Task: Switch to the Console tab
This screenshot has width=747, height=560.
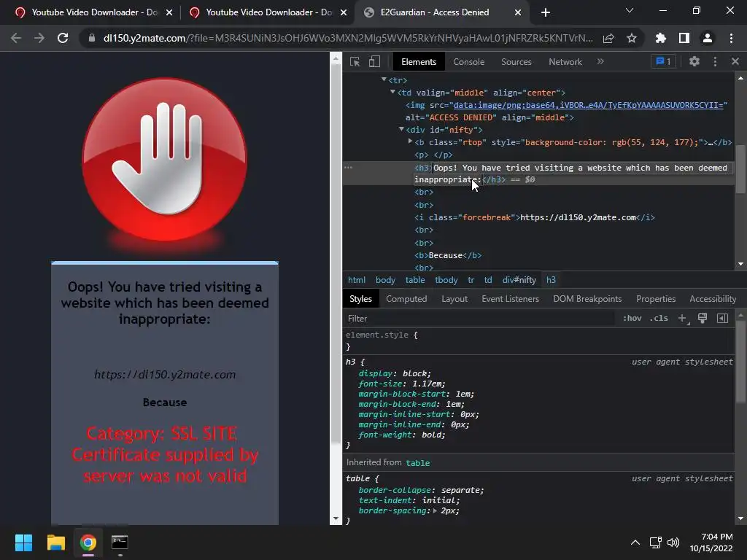Action: pyautogui.click(x=468, y=62)
